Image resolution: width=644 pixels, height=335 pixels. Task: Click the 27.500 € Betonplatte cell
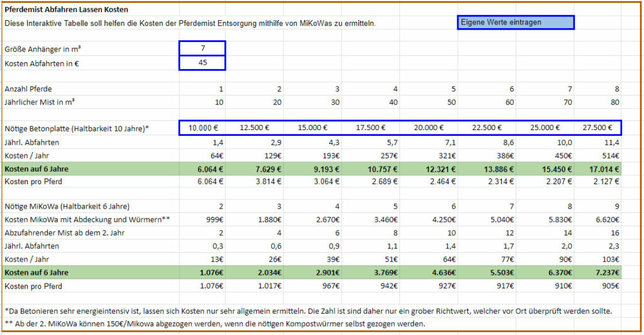click(x=597, y=128)
